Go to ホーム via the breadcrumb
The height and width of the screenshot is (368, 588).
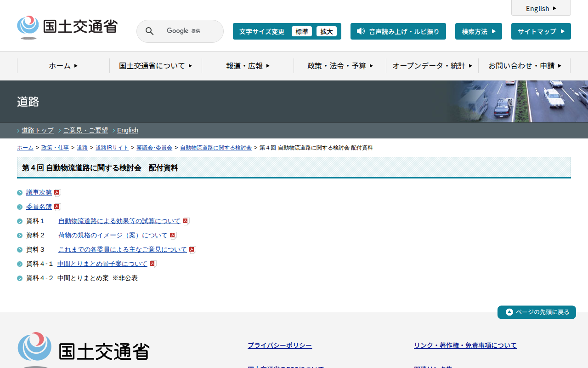point(25,148)
